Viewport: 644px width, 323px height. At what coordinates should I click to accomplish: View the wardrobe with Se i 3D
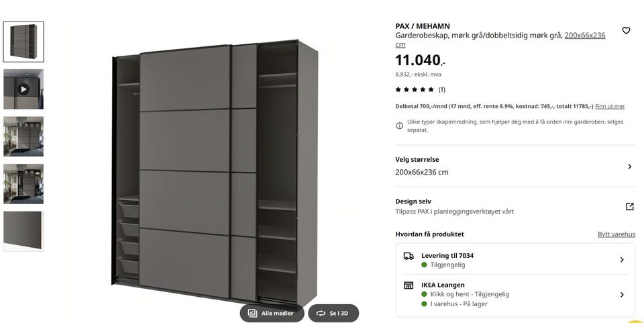click(x=333, y=313)
